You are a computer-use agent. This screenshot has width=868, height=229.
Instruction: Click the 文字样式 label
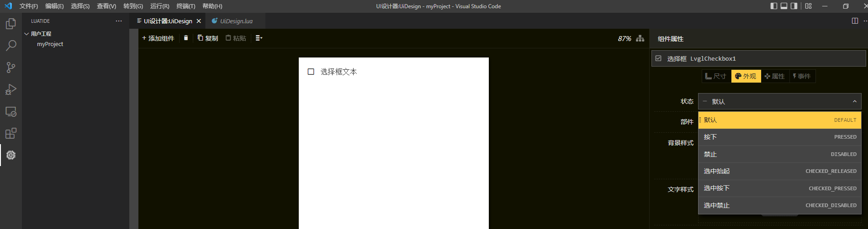[x=681, y=189]
